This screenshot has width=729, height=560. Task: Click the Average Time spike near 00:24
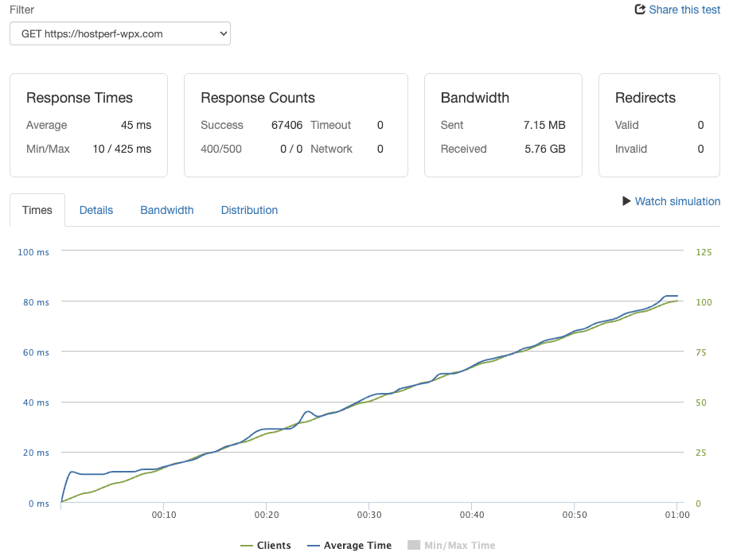(x=307, y=412)
